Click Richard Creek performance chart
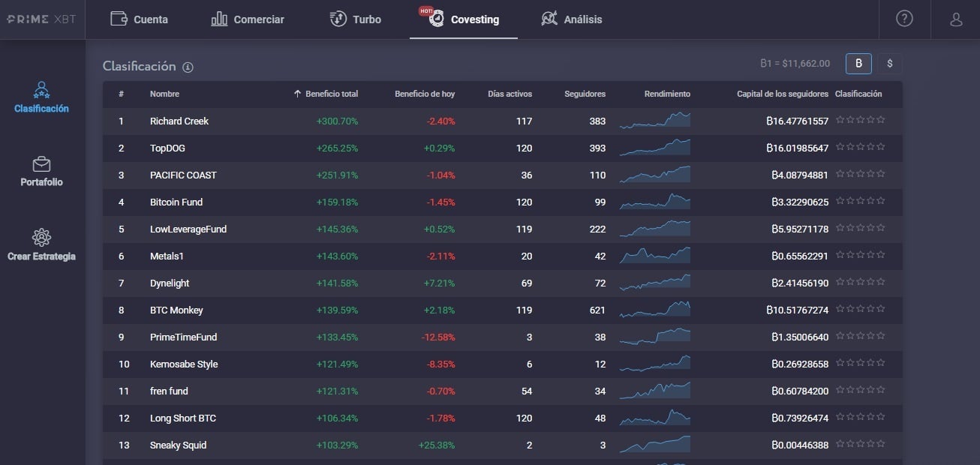The height and width of the screenshot is (465, 980). pos(654,120)
